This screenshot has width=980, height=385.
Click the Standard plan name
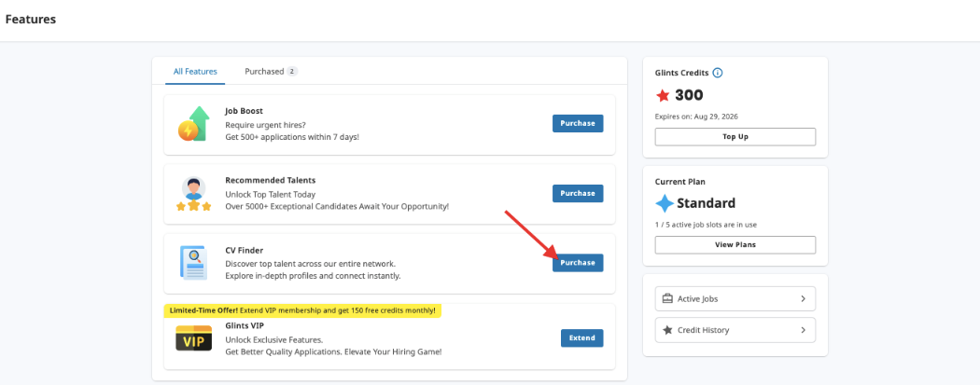707,203
